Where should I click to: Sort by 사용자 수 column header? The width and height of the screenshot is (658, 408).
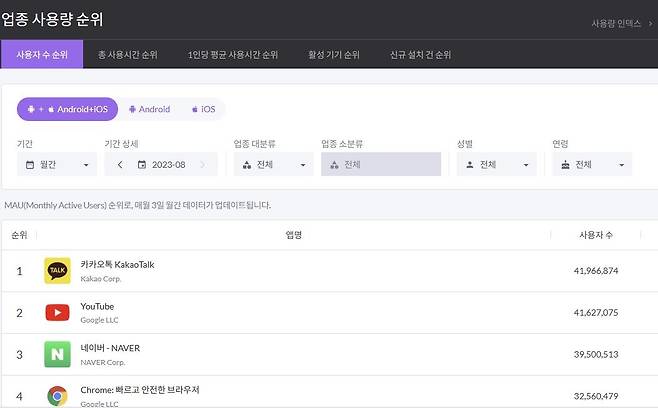point(596,235)
